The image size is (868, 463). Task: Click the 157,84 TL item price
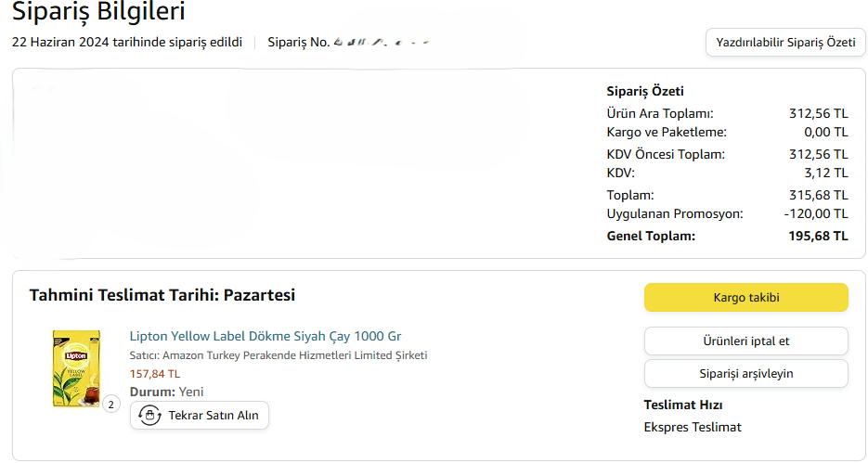click(x=155, y=374)
